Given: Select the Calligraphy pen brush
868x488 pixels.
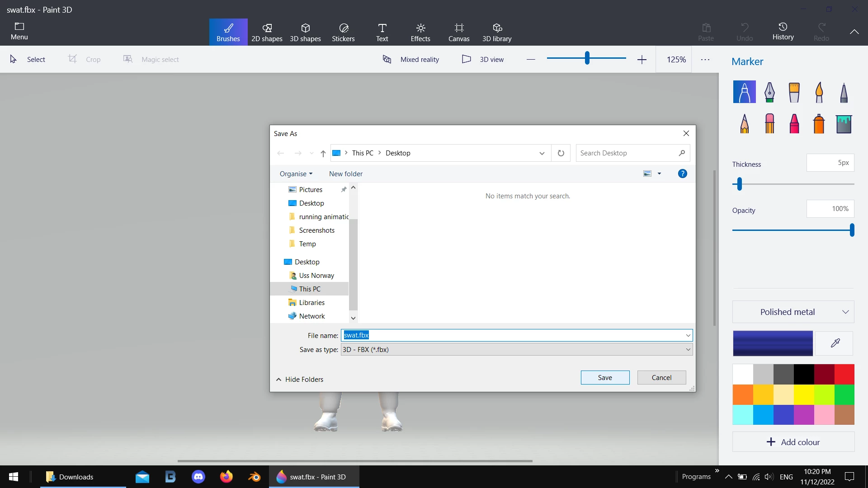Looking at the screenshot, I should click(x=769, y=92).
